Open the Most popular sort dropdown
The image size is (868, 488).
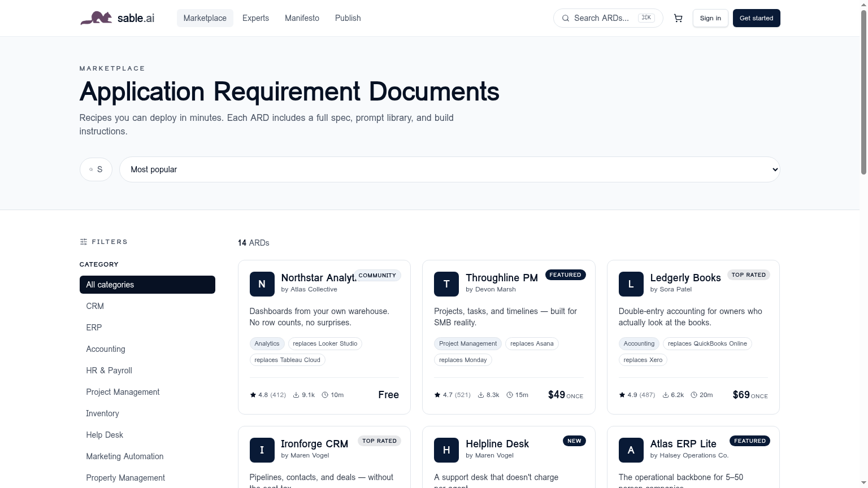click(x=449, y=169)
